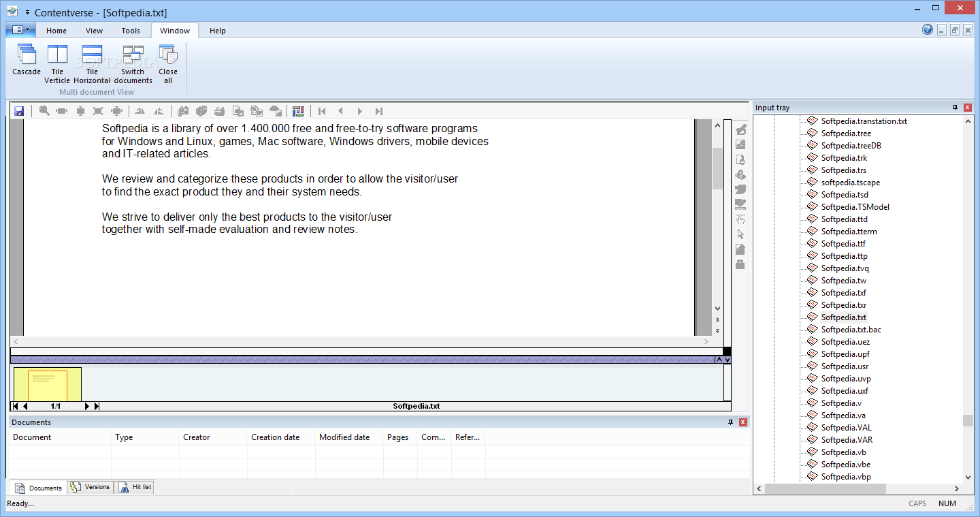Click the rotate left icon
The height and width of the screenshot is (517, 980).
tap(140, 111)
